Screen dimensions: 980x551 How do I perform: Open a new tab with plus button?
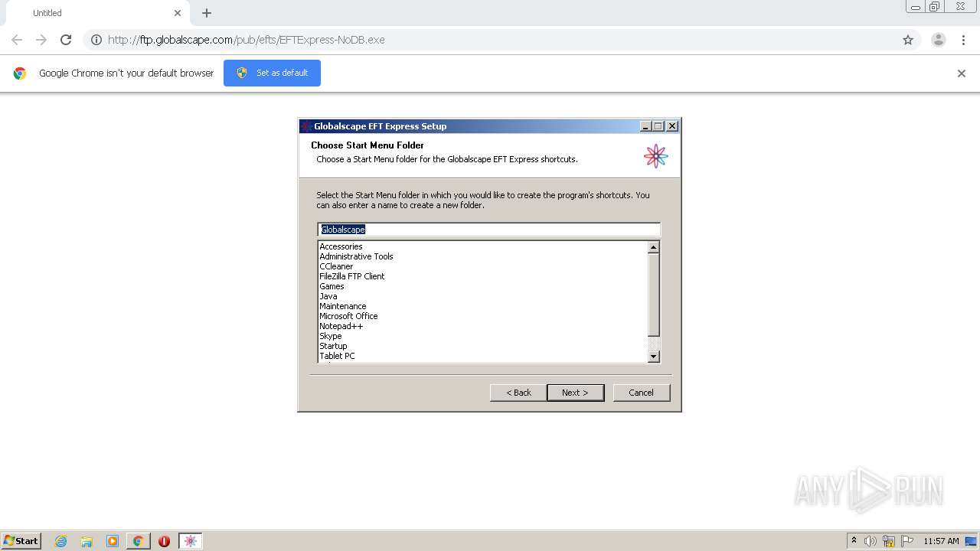207,13
